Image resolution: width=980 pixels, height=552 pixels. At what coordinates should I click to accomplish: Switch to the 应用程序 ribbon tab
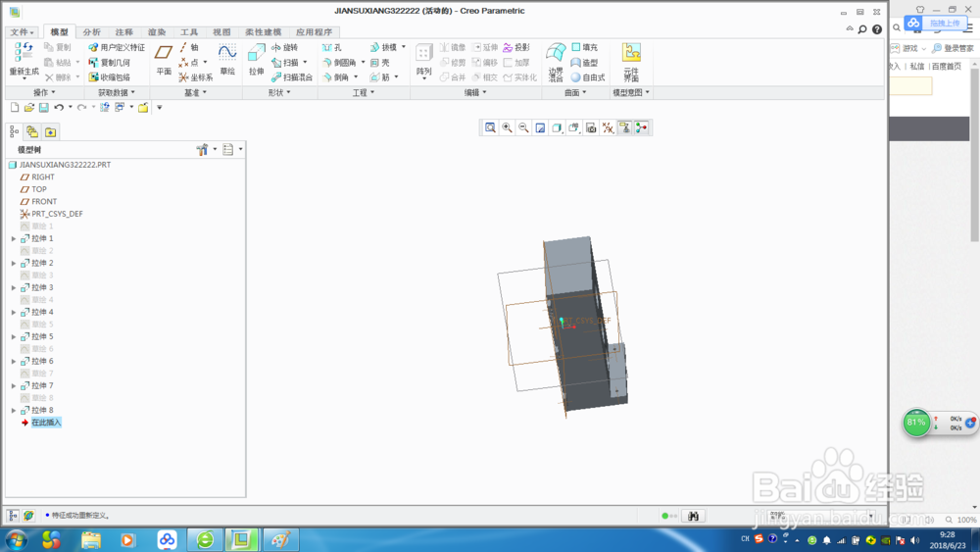click(x=314, y=32)
